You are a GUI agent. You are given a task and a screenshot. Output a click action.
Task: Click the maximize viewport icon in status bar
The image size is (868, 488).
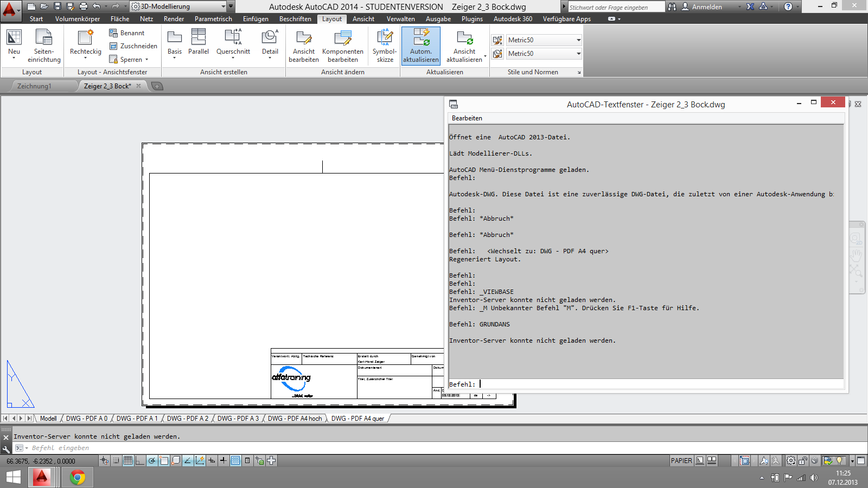pos(745,461)
